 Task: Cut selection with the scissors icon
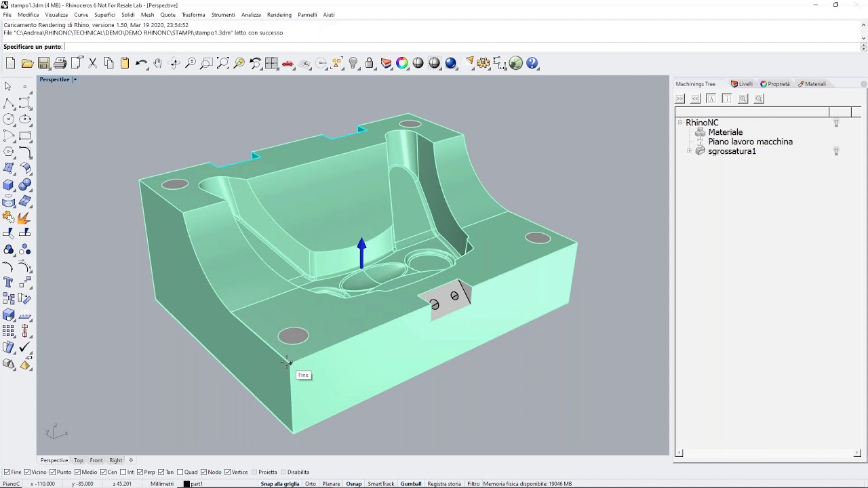click(93, 63)
